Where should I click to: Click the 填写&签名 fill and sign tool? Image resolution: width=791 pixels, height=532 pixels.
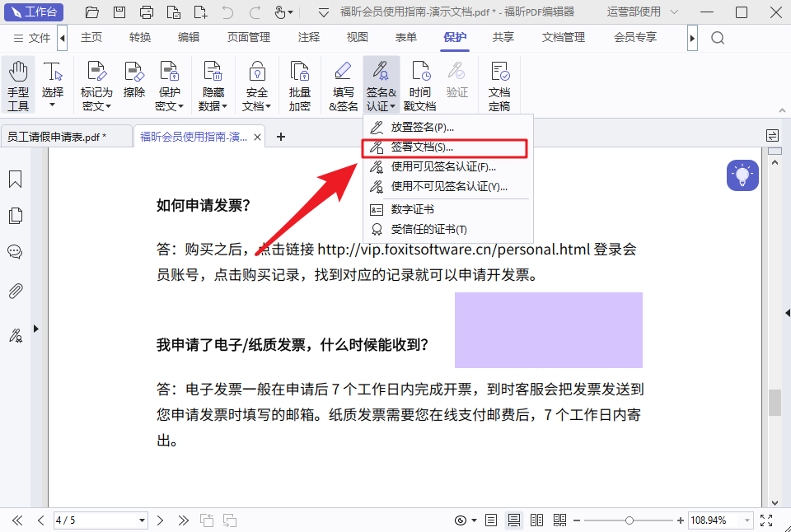click(343, 86)
